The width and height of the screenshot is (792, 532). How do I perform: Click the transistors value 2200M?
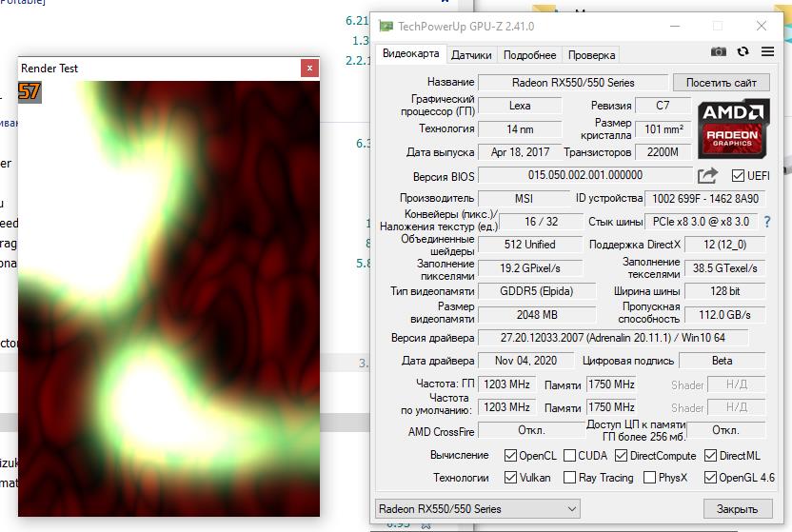coord(663,152)
